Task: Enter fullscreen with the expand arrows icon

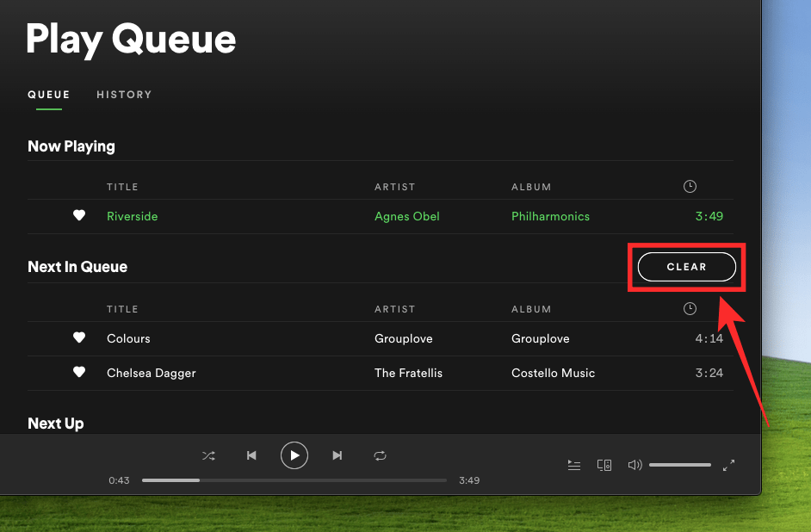Action: (x=729, y=465)
